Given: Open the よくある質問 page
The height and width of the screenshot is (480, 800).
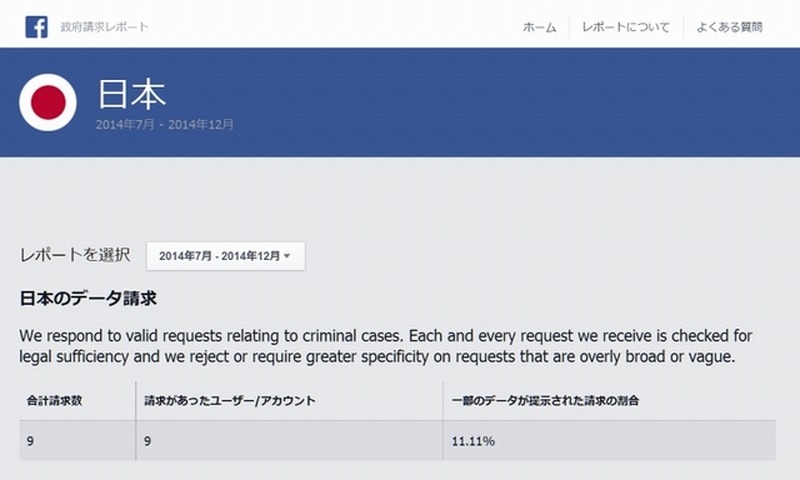Looking at the screenshot, I should (731, 27).
